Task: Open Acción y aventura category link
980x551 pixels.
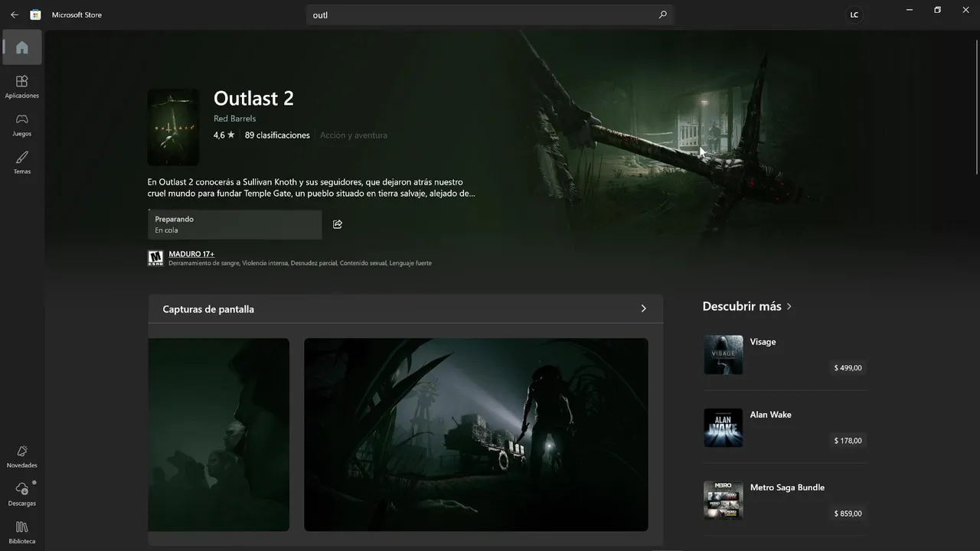Action: [x=354, y=135]
